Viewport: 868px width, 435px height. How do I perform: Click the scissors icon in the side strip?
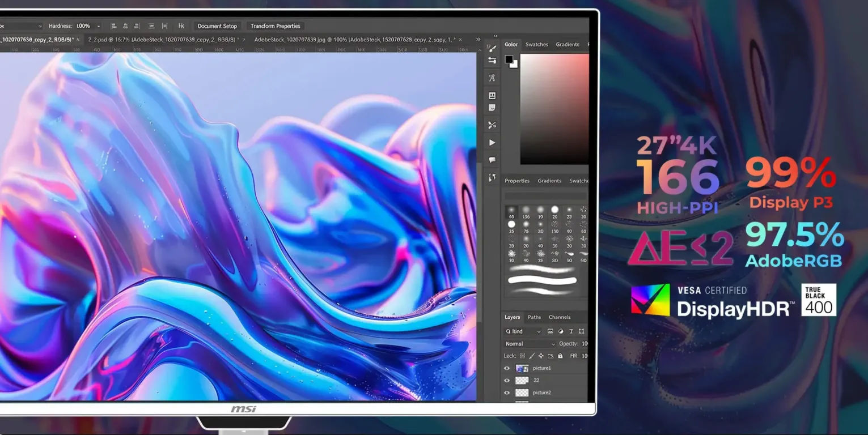pos(492,125)
